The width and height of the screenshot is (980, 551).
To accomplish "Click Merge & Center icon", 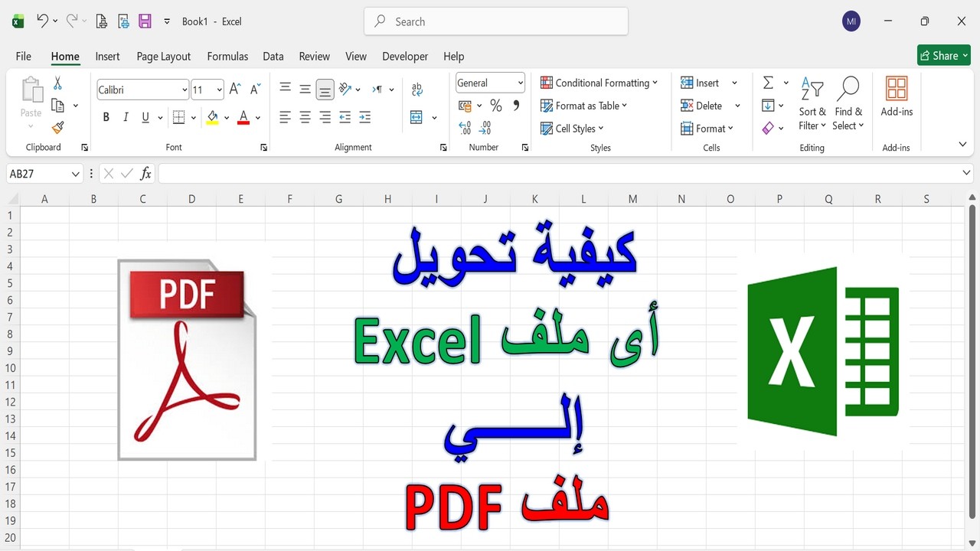I will coord(416,117).
